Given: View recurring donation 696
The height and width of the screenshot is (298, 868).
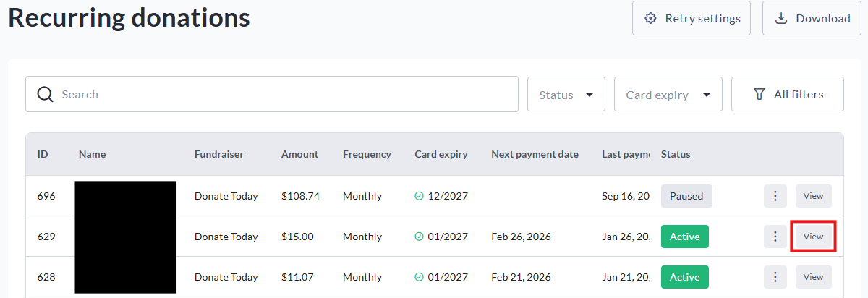Looking at the screenshot, I should point(813,196).
